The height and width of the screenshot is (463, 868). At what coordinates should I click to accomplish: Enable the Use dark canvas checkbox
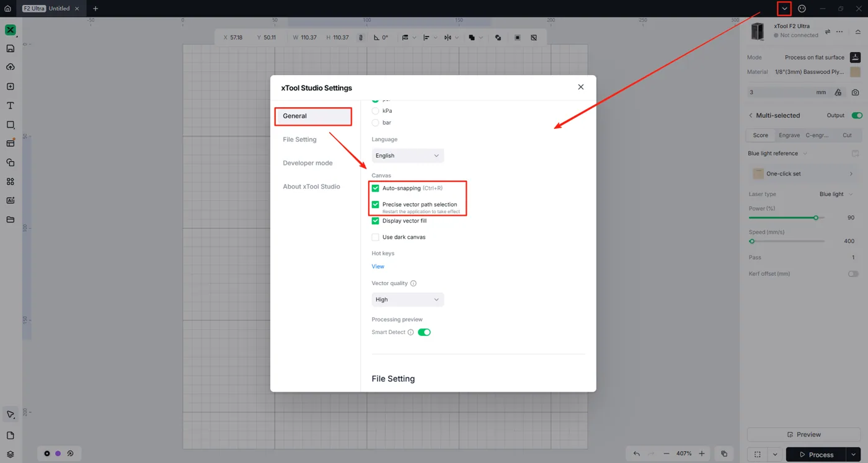tap(375, 237)
